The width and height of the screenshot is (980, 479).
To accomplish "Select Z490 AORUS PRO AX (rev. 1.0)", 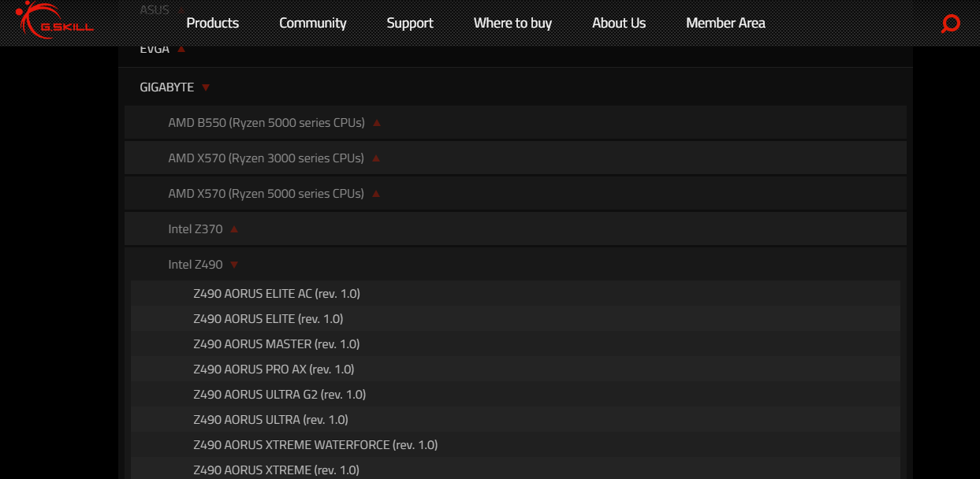I will (516, 369).
